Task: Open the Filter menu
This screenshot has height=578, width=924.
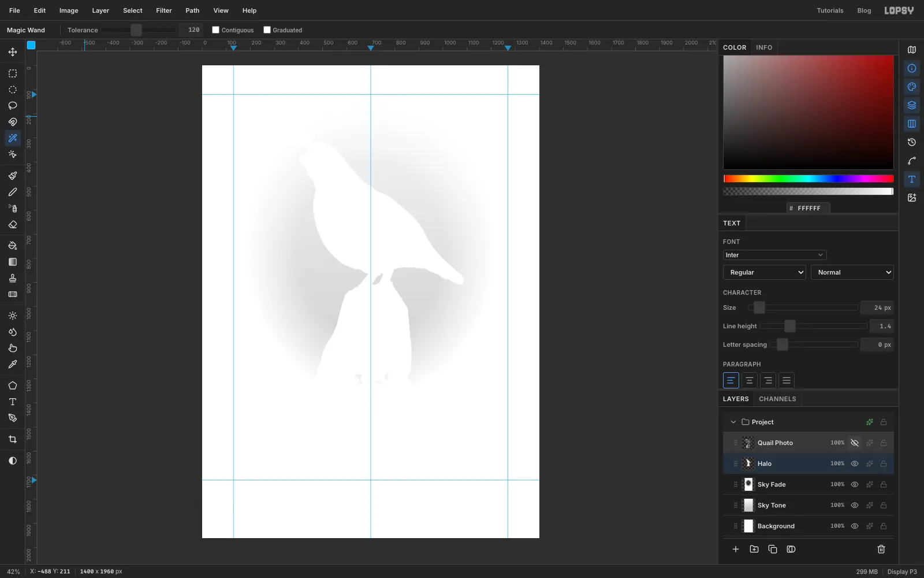Action: [x=164, y=10]
